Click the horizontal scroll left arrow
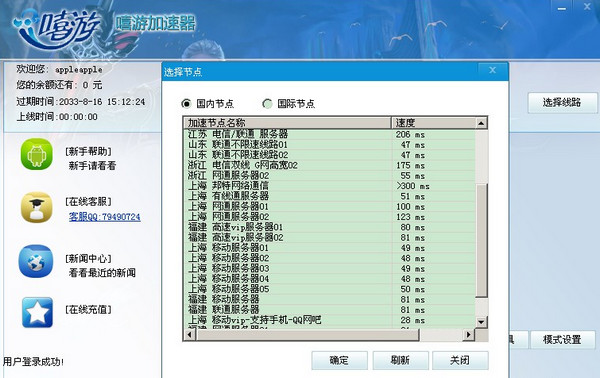Image resolution: width=600 pixels, height=378 pixels. point(189,335)
